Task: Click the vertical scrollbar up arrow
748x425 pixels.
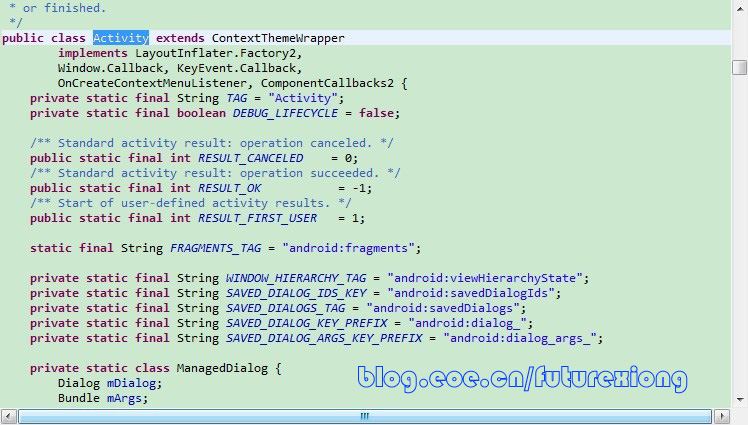Action: click(739, 8)
